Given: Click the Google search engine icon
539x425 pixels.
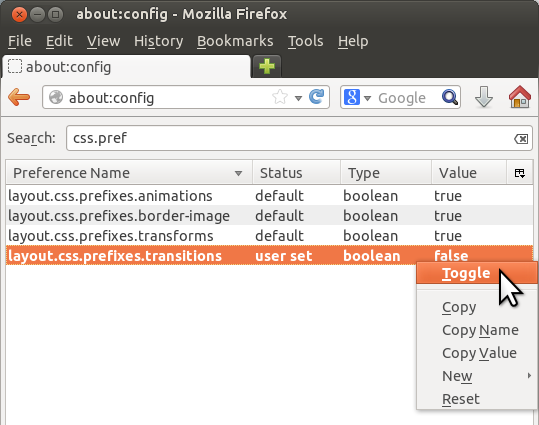Looking at the screenshot, I should click(352, 97).
